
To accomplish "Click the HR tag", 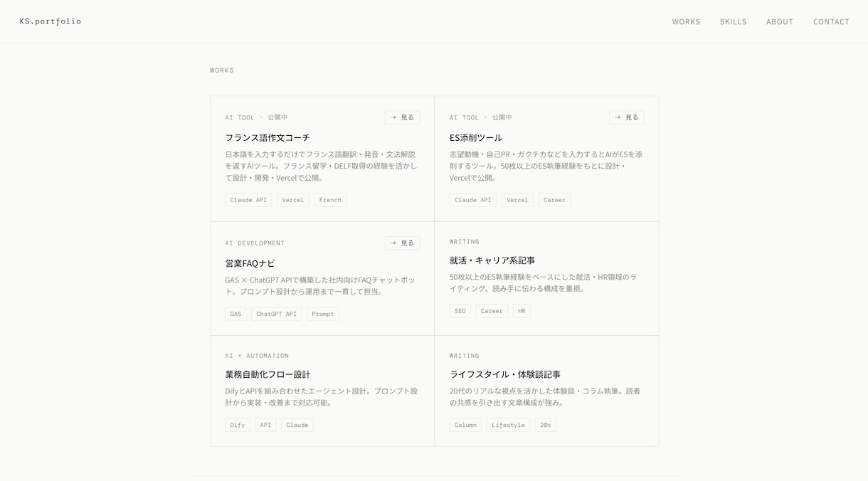I will (522, 311).
